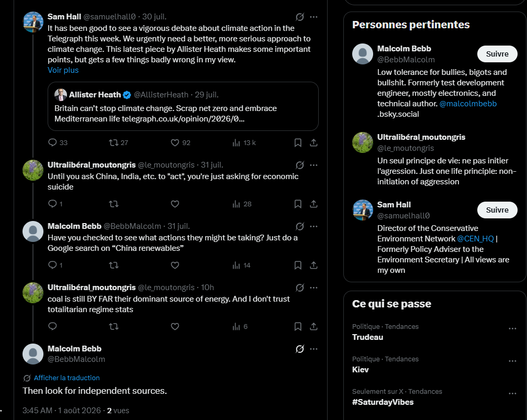Screen dimensions: 527x420
Task: Click Ultralibéral_moutongris avatar in Personnes pertinentes
Action: (362, 142)
